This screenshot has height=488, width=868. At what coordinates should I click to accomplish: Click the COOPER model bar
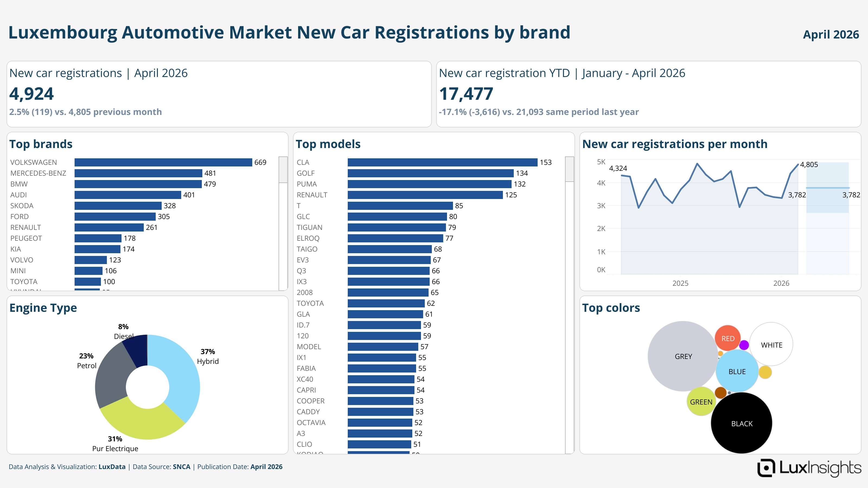tap(380, 401)
